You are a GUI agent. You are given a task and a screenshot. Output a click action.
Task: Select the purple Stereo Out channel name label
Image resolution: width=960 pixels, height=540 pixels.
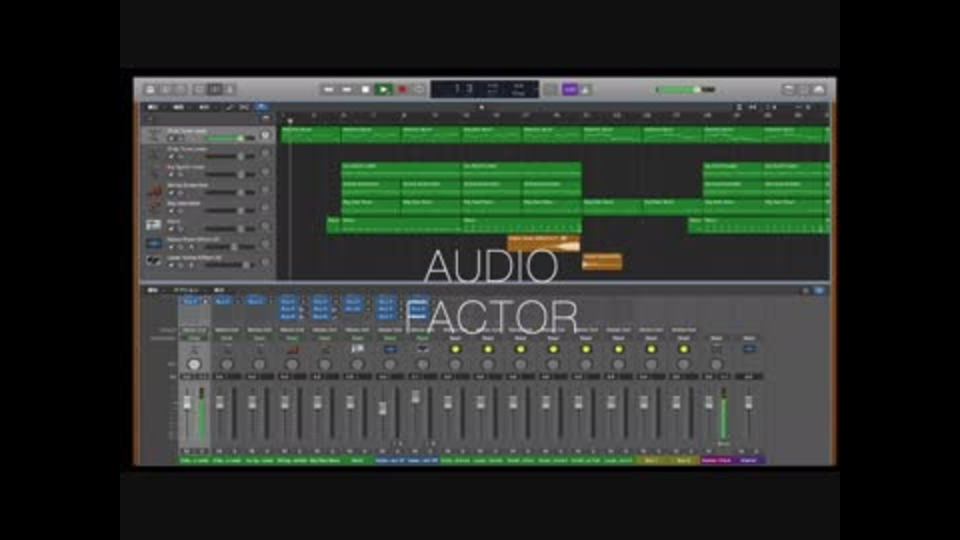[x=716, y=460]
